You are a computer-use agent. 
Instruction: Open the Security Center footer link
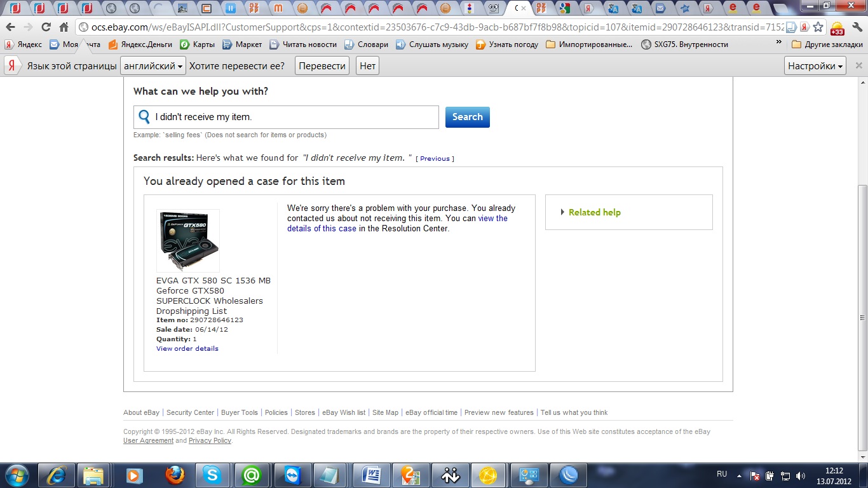tap(190, 412)
